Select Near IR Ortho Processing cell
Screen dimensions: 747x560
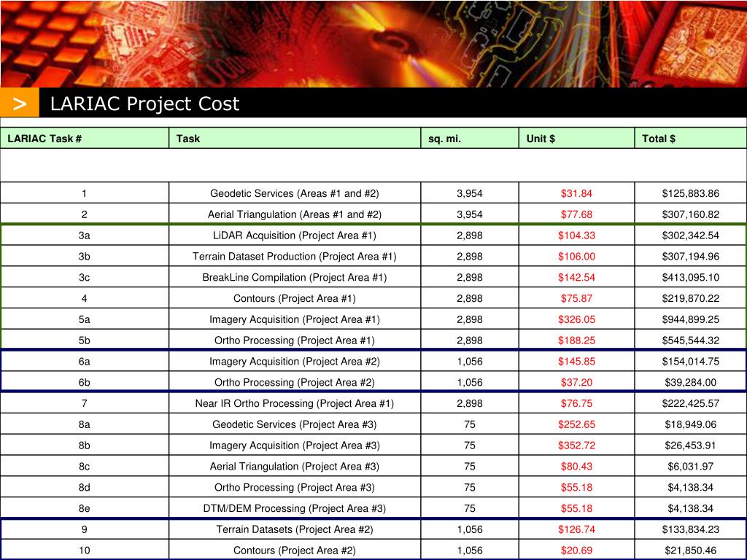pos(295,402)
